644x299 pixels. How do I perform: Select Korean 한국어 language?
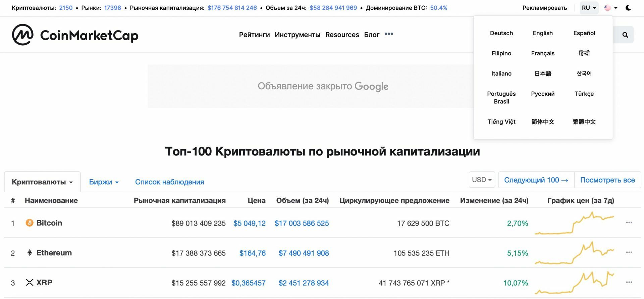coord(584,73)
